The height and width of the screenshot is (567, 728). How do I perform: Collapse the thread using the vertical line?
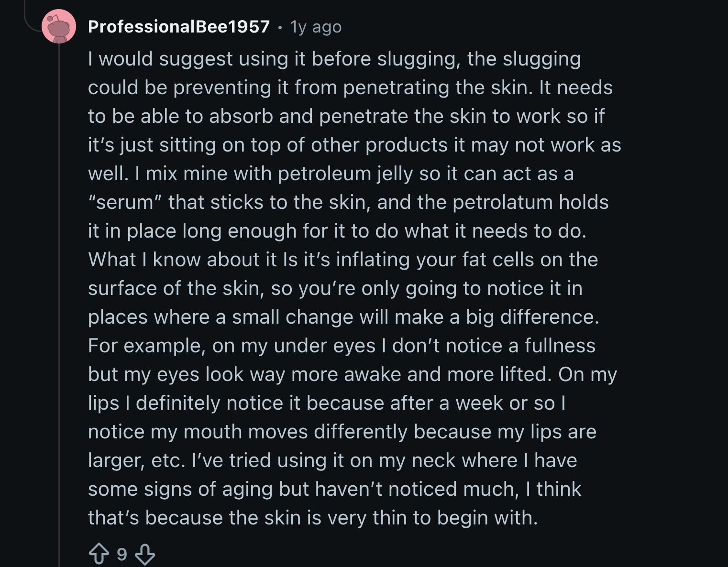[x=59, y=306]
